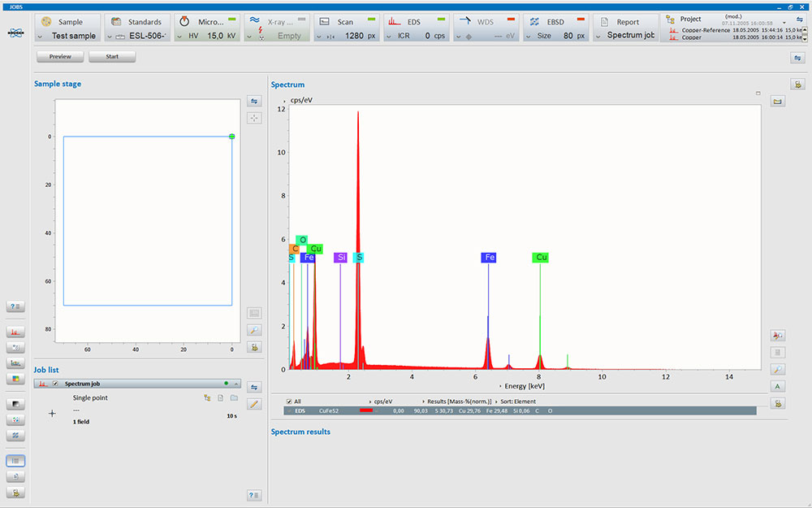The height and width of the screenshot is (508, 812).
Task: Click the pencil edit icon beside Job list
Action: point(254,403)
